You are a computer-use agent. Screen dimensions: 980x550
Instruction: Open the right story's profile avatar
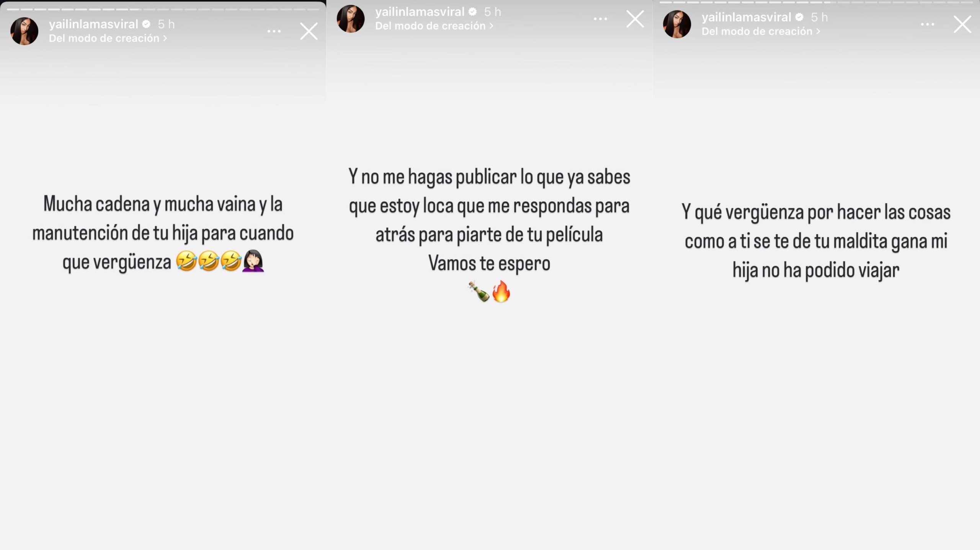click(677, 24)
